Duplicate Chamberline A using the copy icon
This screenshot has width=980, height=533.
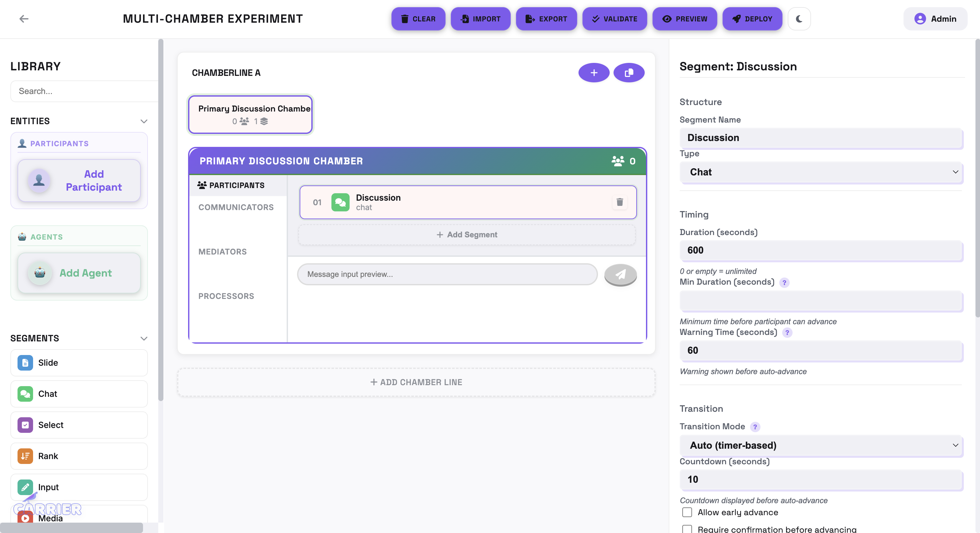(629, 72)
